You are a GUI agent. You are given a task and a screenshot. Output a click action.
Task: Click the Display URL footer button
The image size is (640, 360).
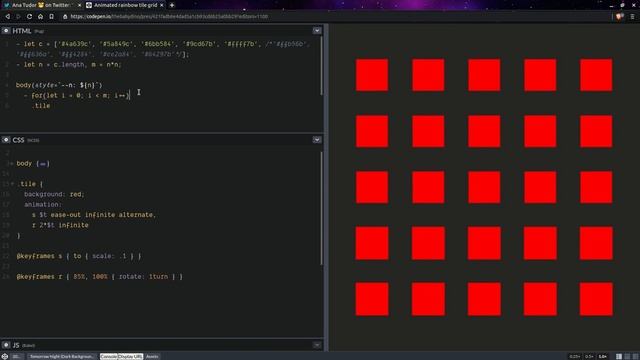130,356
